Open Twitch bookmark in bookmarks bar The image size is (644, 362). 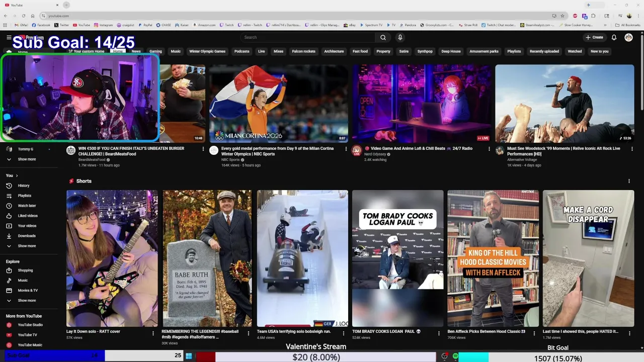(226, 25)
